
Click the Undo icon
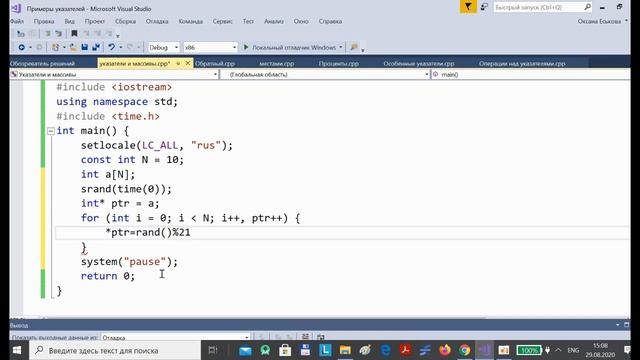point(111,47)
